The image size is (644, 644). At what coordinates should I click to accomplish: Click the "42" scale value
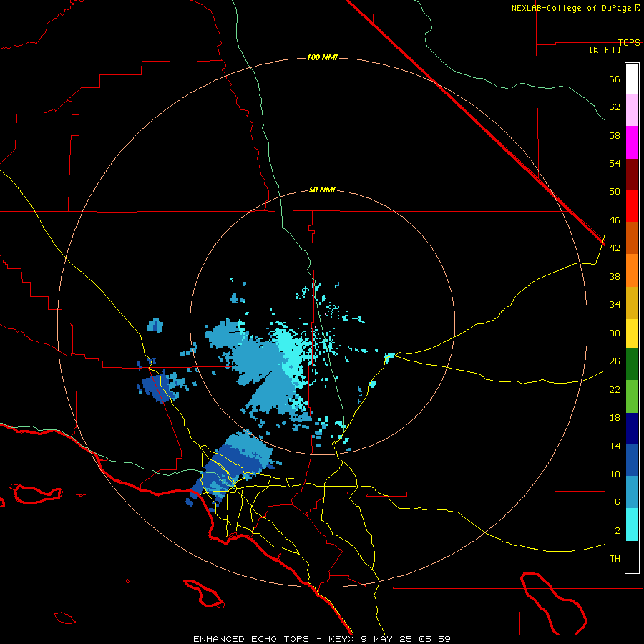pyautogui.click(x=615, y=248)
